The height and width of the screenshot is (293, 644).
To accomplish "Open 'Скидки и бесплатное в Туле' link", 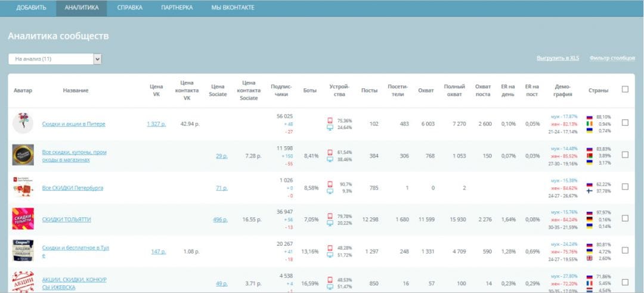I will [76, 251].
